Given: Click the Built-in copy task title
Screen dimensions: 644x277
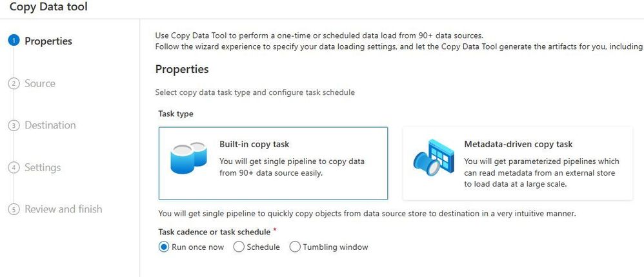Looking at the screenshot, I should tap(254, 144).
